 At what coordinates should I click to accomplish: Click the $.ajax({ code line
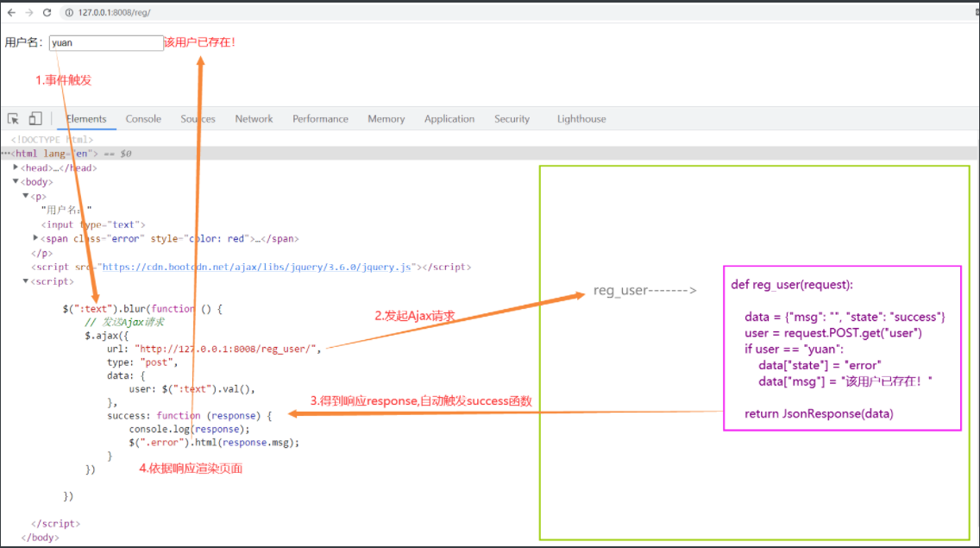tap(106, 336)
